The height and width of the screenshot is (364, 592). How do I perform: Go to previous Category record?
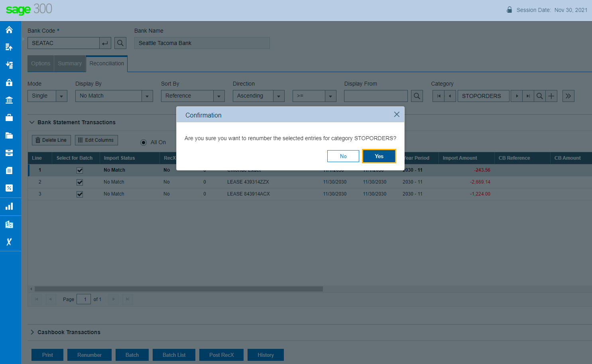(x=450, y=96)
